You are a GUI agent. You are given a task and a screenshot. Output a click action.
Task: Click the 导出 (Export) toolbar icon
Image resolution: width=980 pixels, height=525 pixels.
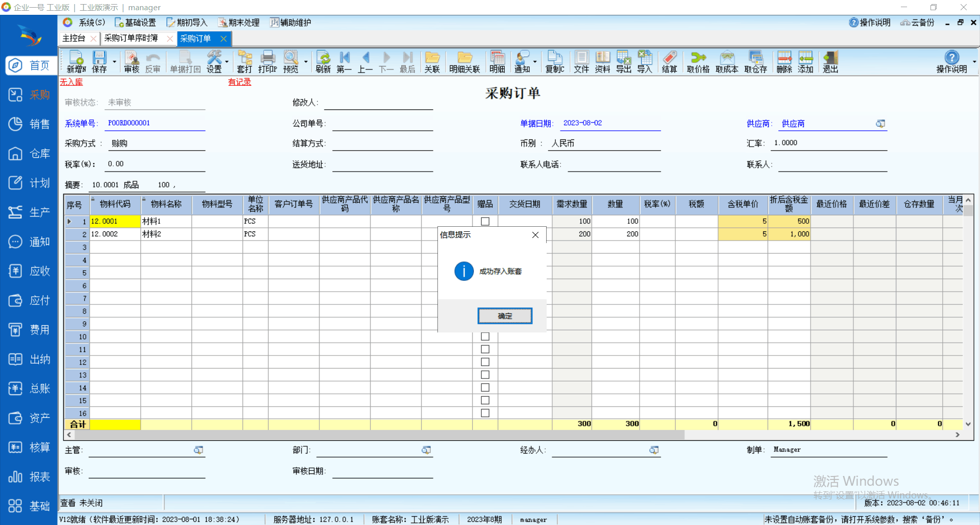623,62
